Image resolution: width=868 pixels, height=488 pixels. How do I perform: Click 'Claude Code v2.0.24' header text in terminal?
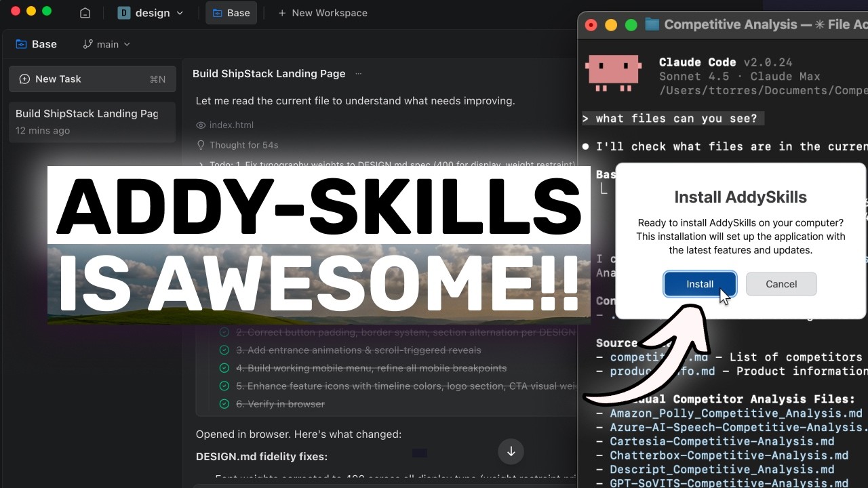(x=726, y=62)
